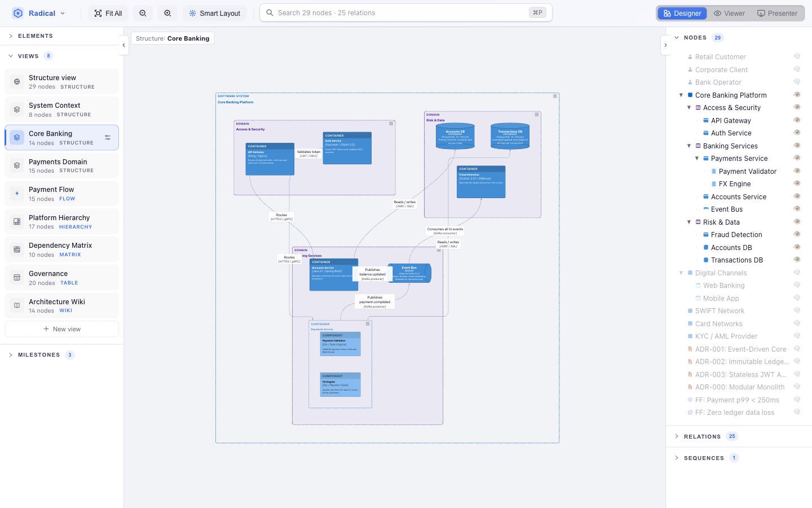Collapse the Payments Service tree node
812x508 pixels.
[x=697, y=159]
